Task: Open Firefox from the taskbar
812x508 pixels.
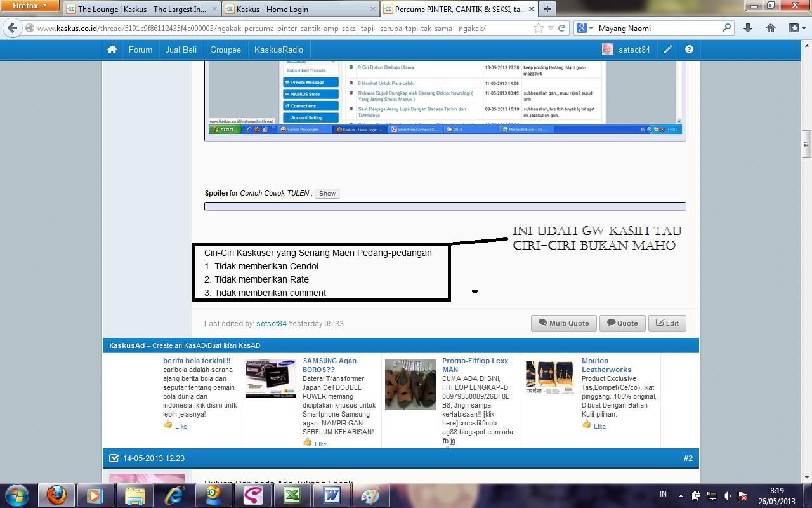Action: pyautogui.click(x=56, y=495)
